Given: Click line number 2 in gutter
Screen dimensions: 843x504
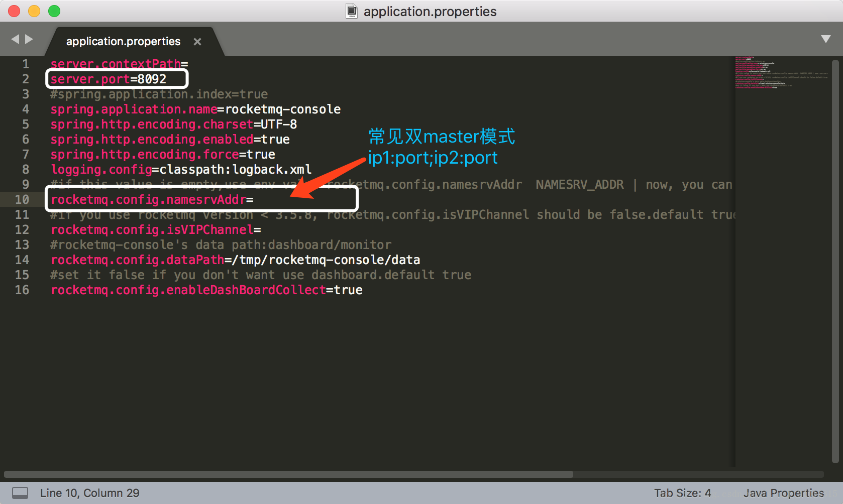Looking at the screenshot, I should (26, 79).
